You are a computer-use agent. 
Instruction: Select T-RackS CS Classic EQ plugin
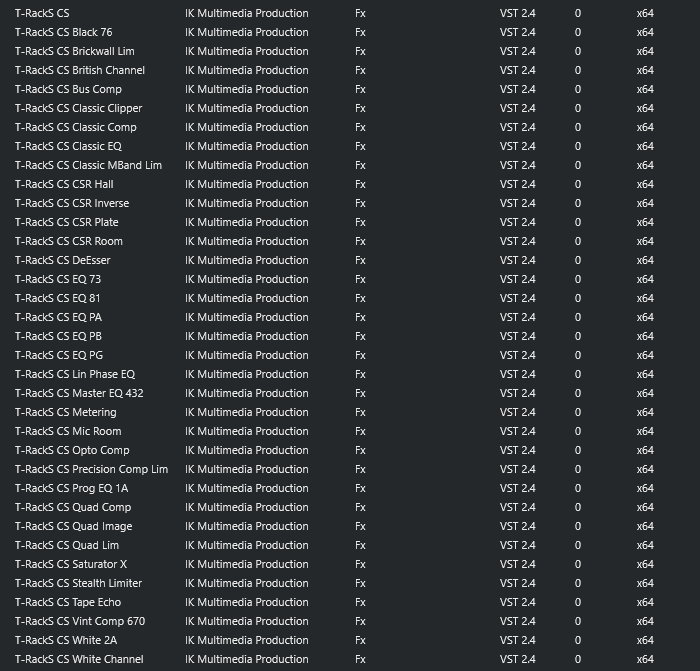pyautogui.click(x=68, y=146)
